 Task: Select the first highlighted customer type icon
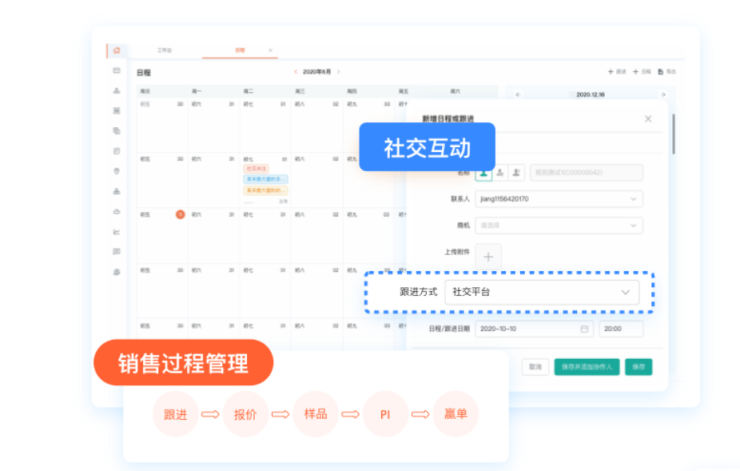click(x=484, y=172)
